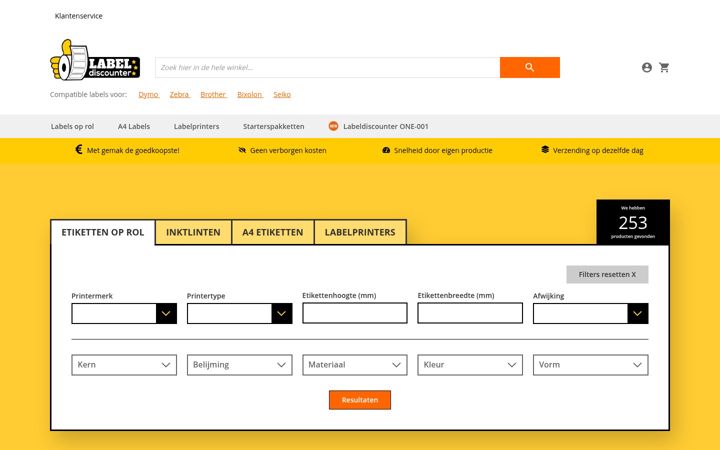
Task: Click Filters resetten X button
Action: pos(607,274)
